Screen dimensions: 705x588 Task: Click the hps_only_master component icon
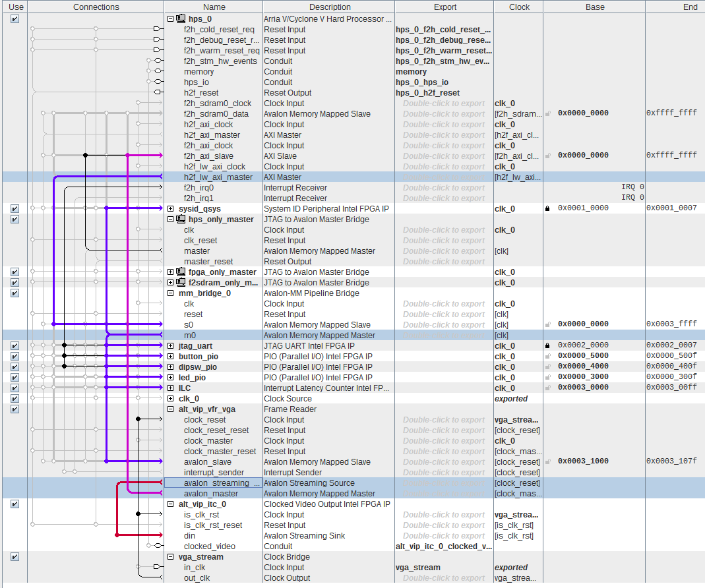pos(181,219)
